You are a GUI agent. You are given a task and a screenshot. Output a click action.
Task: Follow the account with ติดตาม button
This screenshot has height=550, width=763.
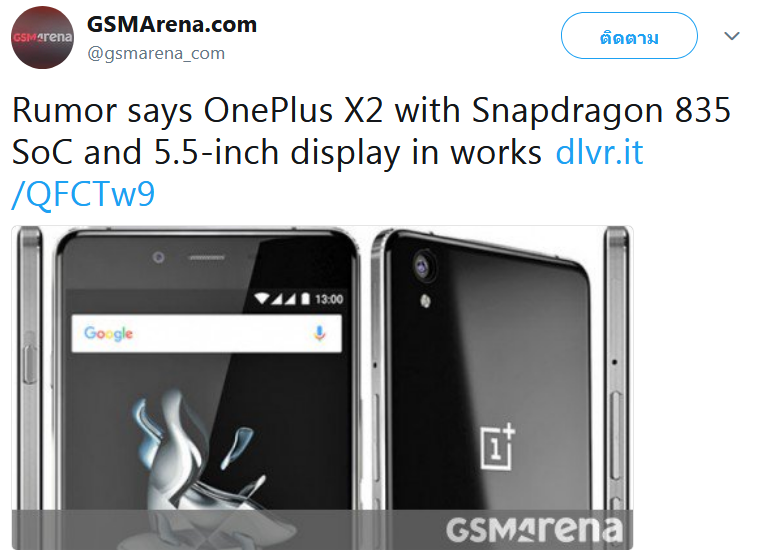tap(629, 36)
